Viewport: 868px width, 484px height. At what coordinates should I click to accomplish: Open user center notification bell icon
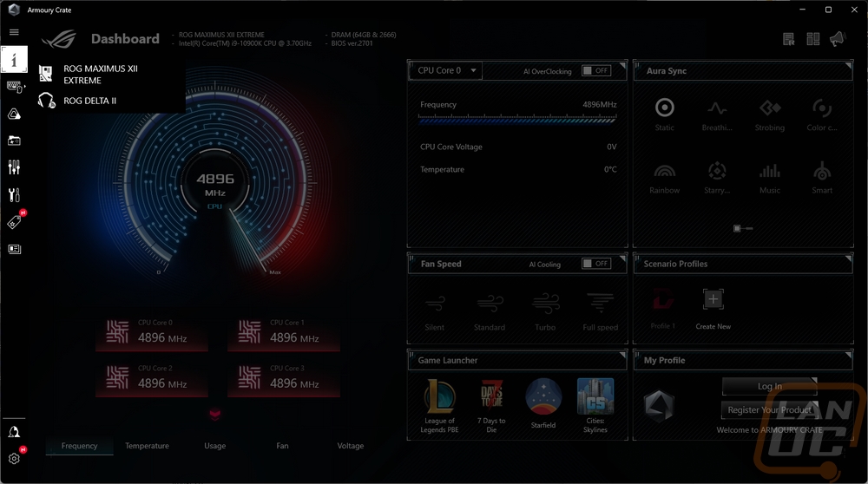[15, 432]
